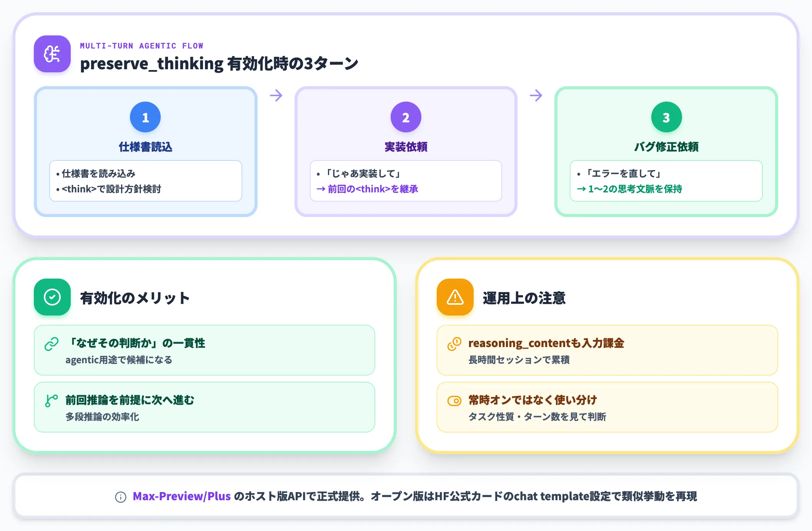Click the arrow between steps 2 and 3
The image size is (812, 531).
536,95
